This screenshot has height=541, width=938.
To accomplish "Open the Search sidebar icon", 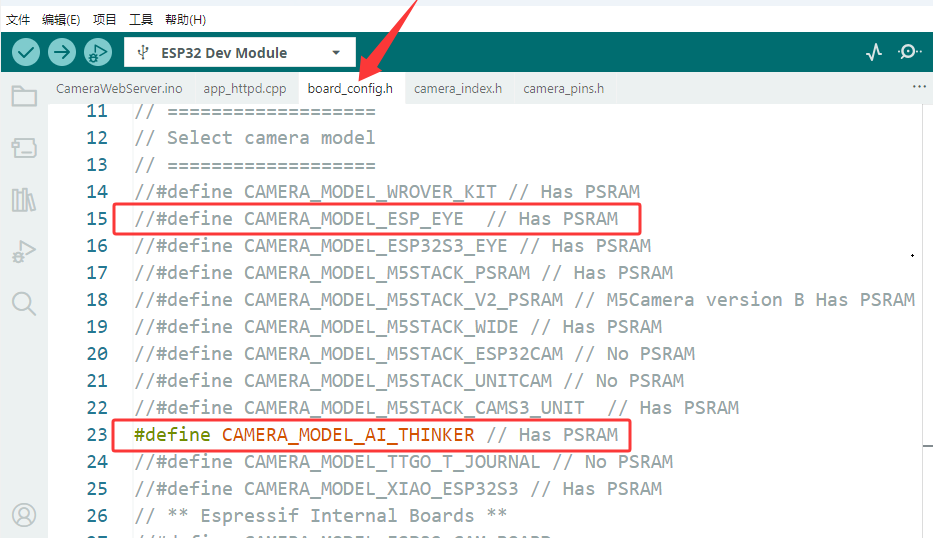I will point(24,303).
